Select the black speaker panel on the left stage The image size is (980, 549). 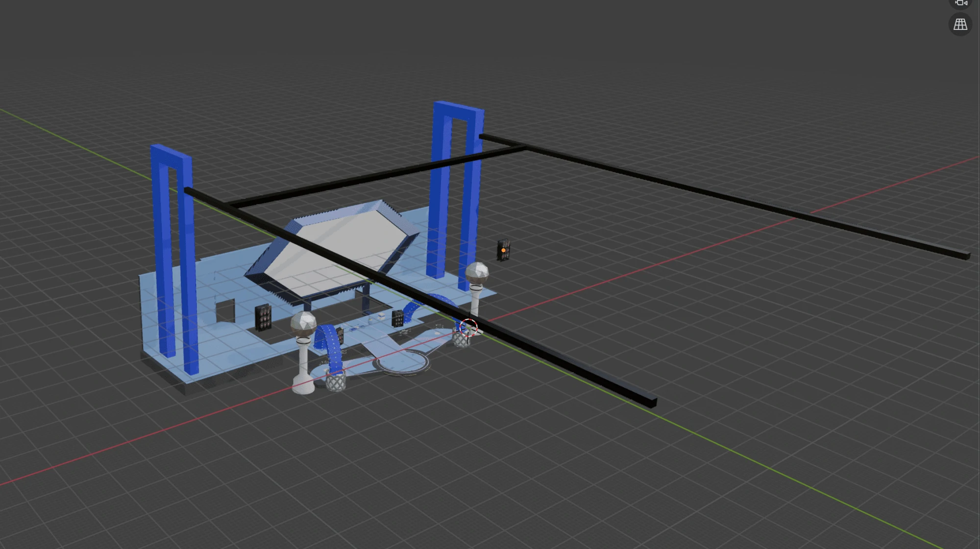point(263,317)
